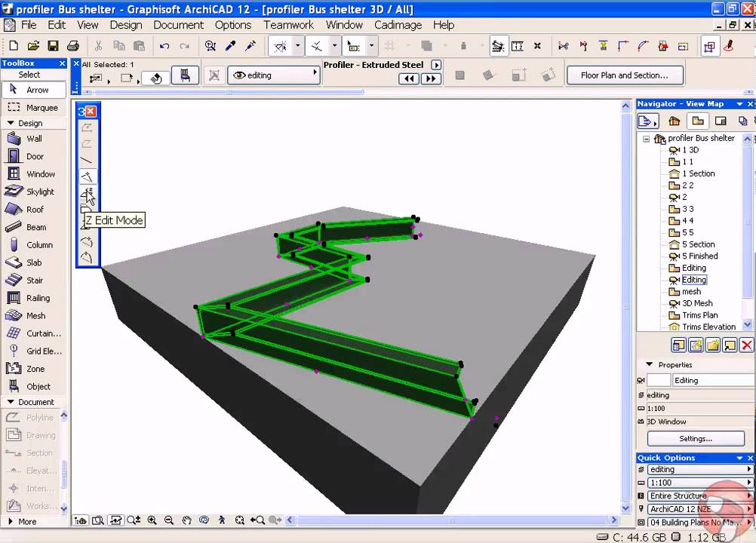
Task: Click the Open file icon
Action: (x=33, y=46)
